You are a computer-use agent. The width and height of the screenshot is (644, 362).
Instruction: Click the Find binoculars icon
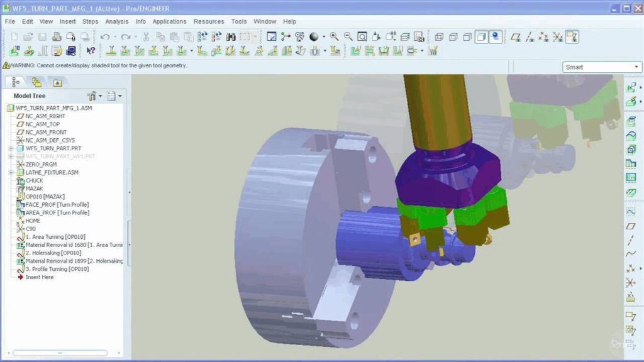pos(231,37)
